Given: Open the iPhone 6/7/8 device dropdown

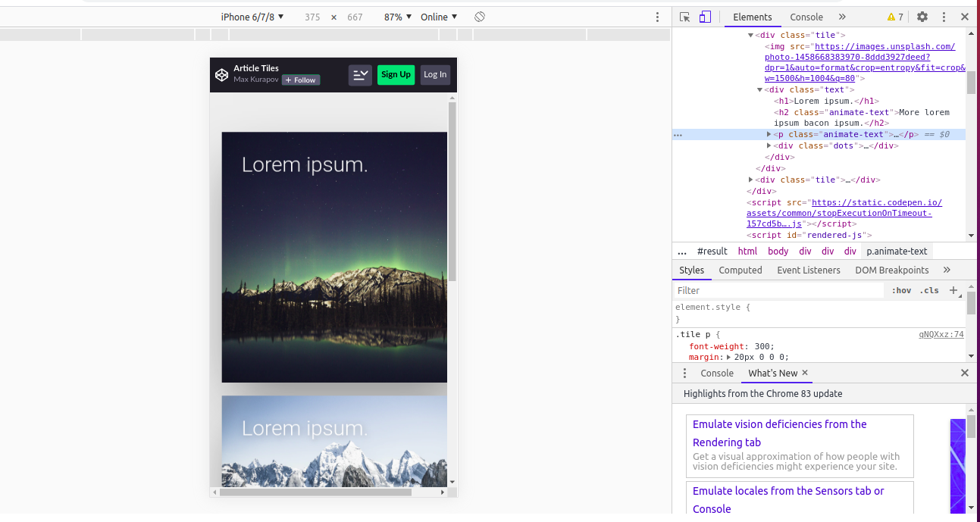Looking at the screenshot, I should (x=252, y=17).
